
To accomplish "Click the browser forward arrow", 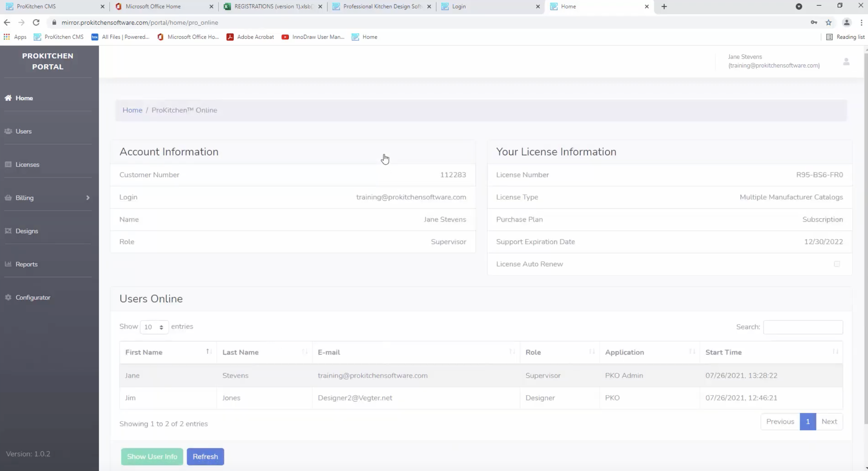I will click(x=22, y=22).
